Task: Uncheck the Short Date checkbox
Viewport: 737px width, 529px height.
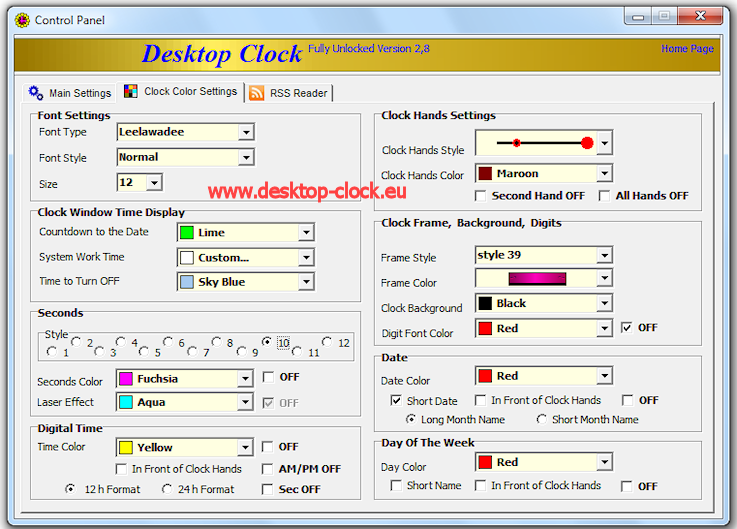Action: coord(396,401)
